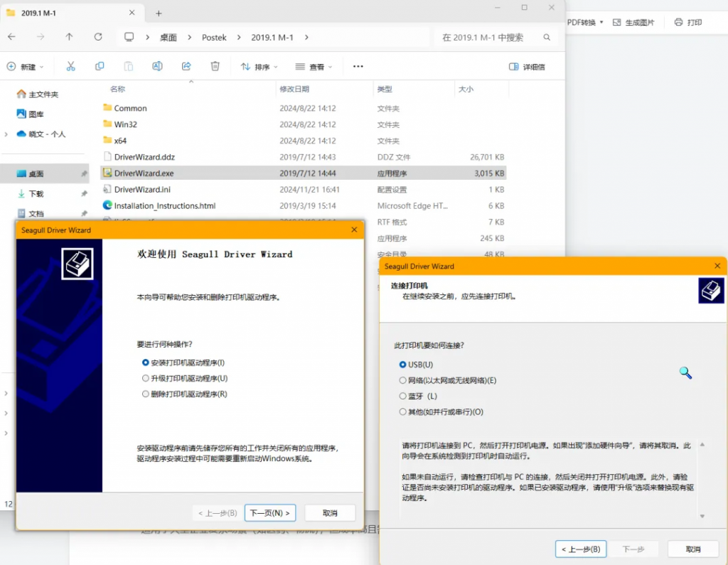Select DriverWizard.exe file
This screenshot has width=728, height=565.
[304, 173]
